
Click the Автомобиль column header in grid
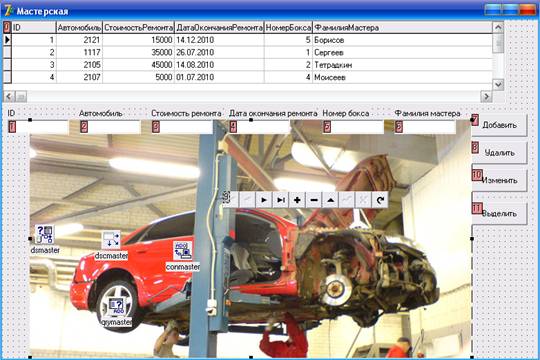79,28
